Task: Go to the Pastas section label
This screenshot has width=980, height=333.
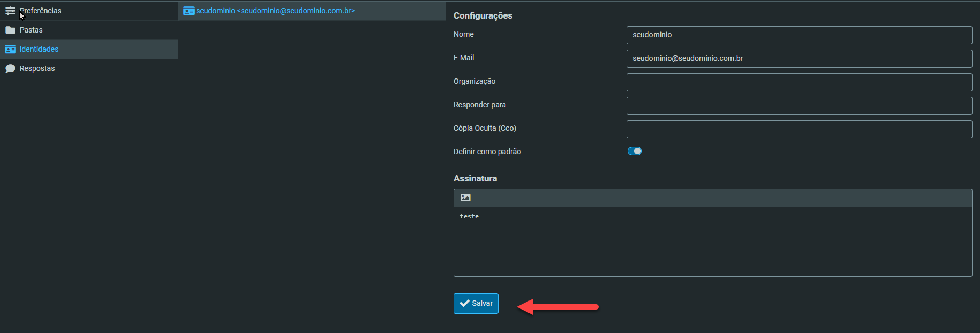Action: coord(31,30)
